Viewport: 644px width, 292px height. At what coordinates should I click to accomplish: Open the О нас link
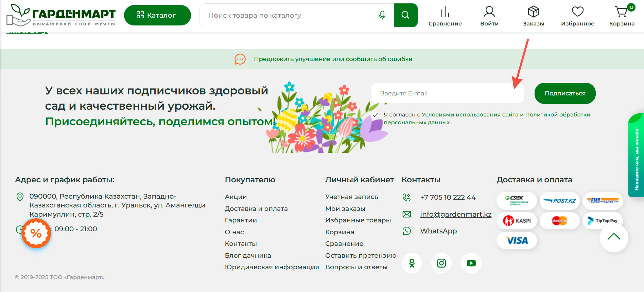(x=234, y=232)
